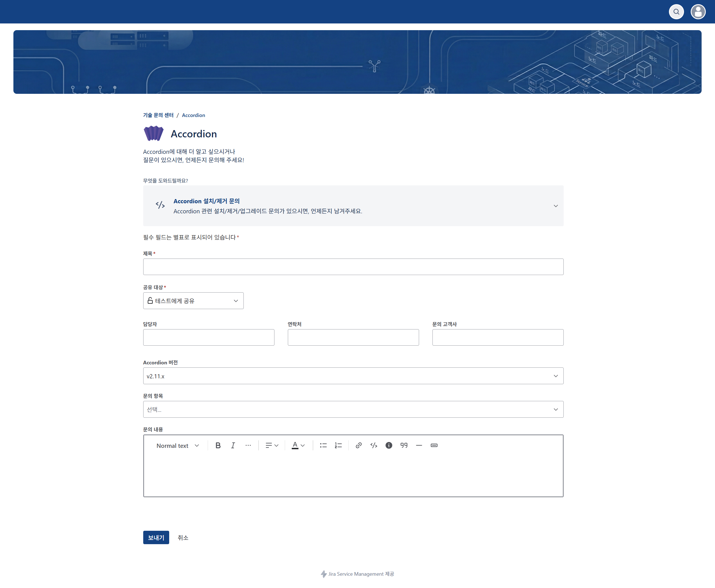Image resolution: width=715 pixels, height=588 pixels.
Task: Expand the Accordion 설치/제거 문의 request type selector
Action: point(353,205)
